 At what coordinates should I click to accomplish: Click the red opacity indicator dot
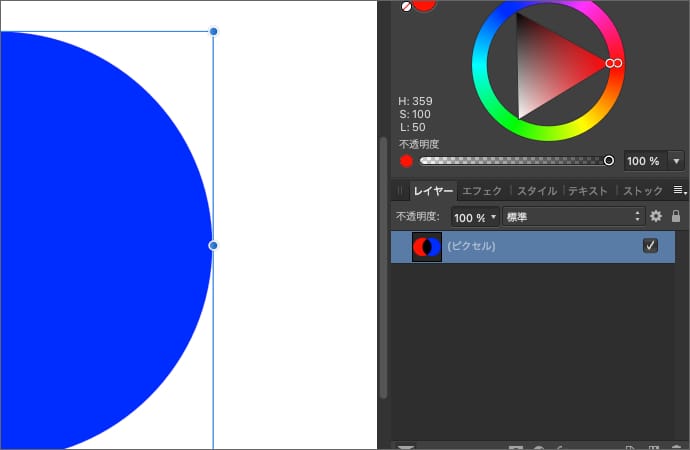tap(406, 161)
